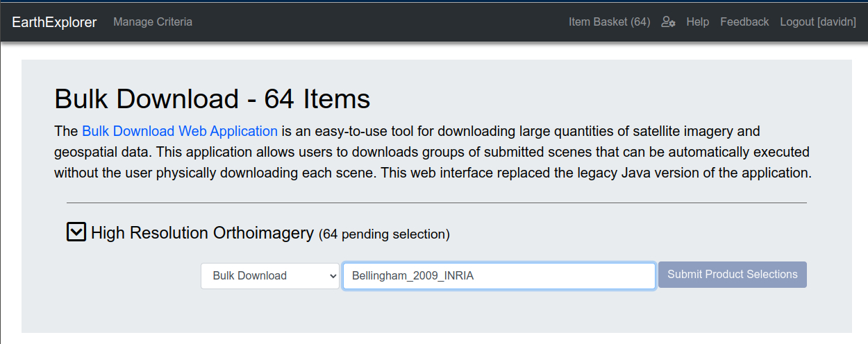Click empty gray panel area below the input
The width and height of the screenshot is (868, 344).
[x=436, y=312]
